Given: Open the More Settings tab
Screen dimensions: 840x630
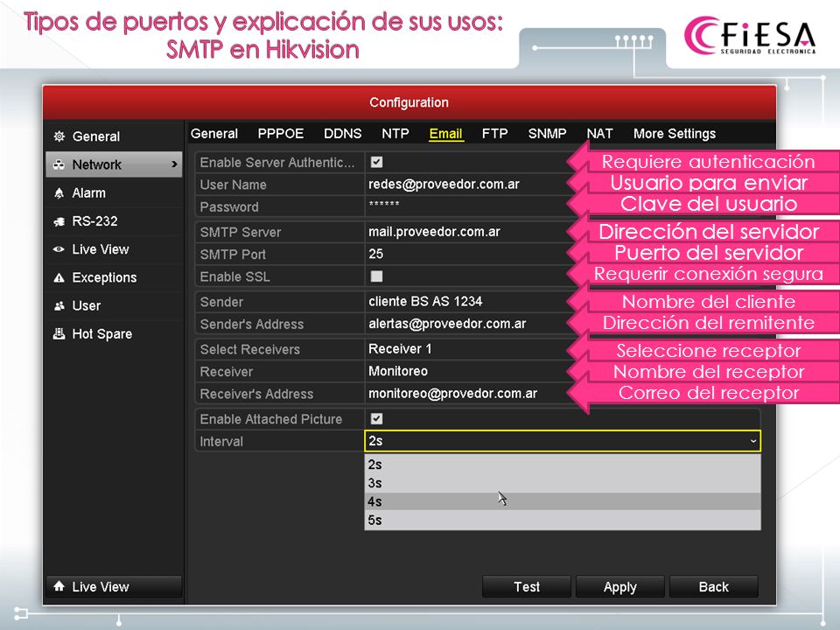Looking at the screenshot, I should 675,133.
